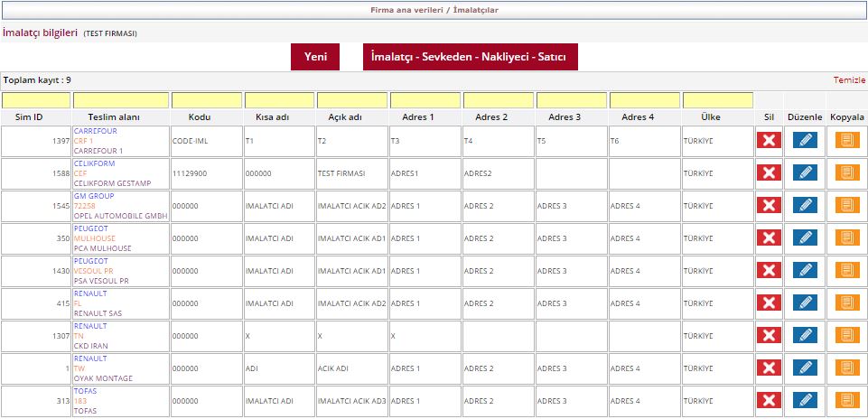The height and width of the screenshot is (419, 868).
Task: Copy the CARREFOUR row with ID 1397
Action: point(847,140)
